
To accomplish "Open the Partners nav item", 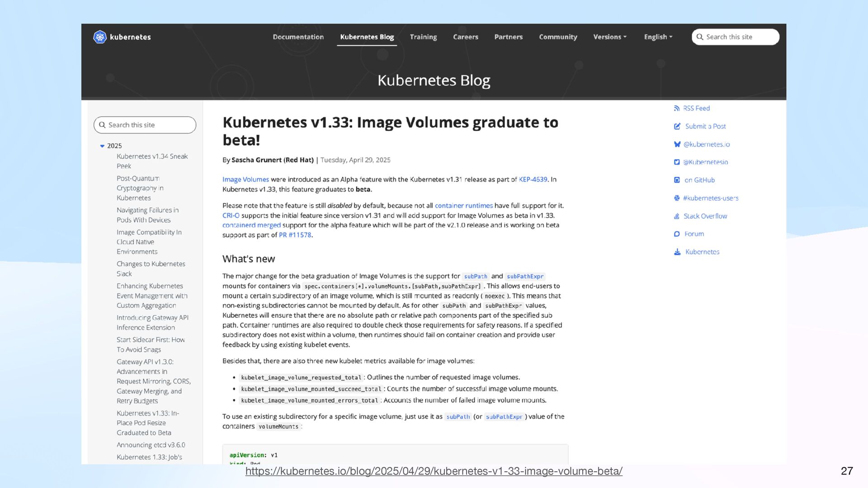I will point(508,37).
